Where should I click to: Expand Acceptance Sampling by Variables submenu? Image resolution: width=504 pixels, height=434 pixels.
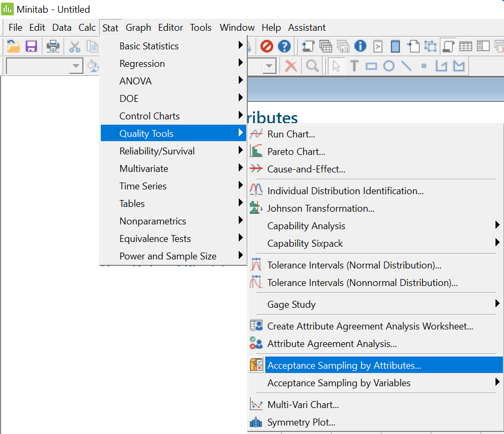click(x=338, y=383)
